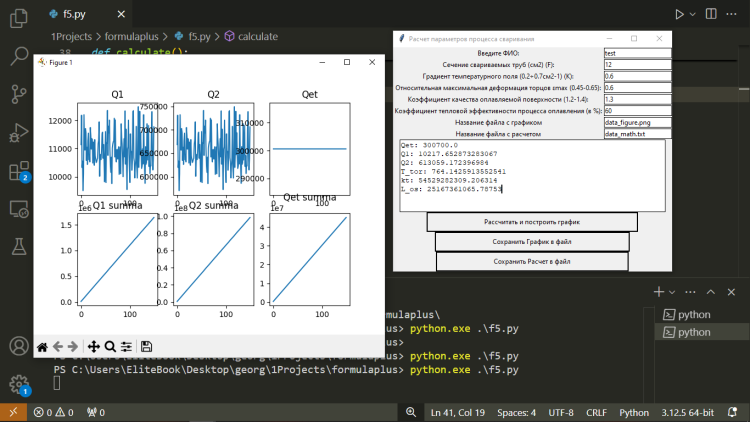Select the Pan axes tool in figure toolbar
This screenshot has width=750, height=422.
[93, 346]
